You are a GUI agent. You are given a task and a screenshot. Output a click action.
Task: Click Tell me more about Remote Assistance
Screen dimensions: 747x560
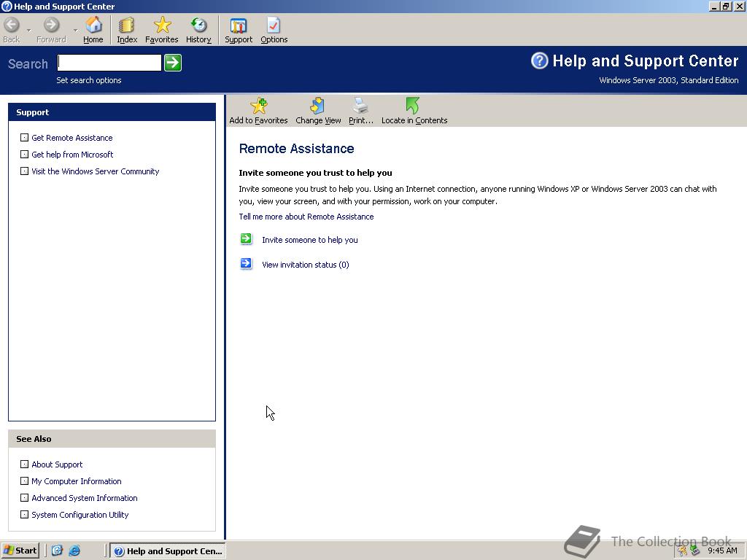tap(306, 216)
